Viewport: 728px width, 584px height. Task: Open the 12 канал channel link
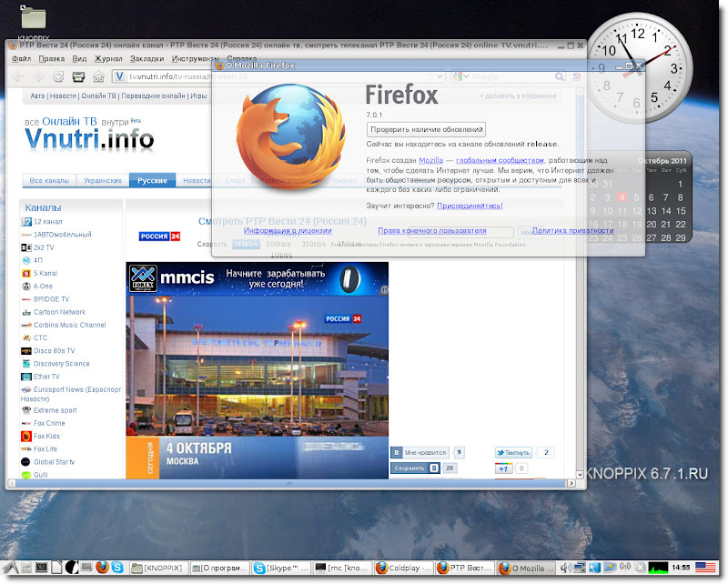pyautogui.click(x=47, y=221)
